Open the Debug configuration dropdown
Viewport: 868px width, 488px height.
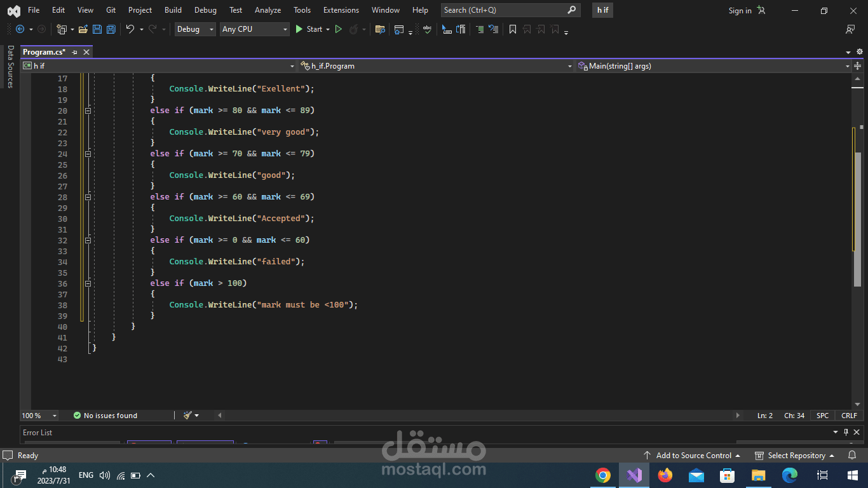point(195,29)
